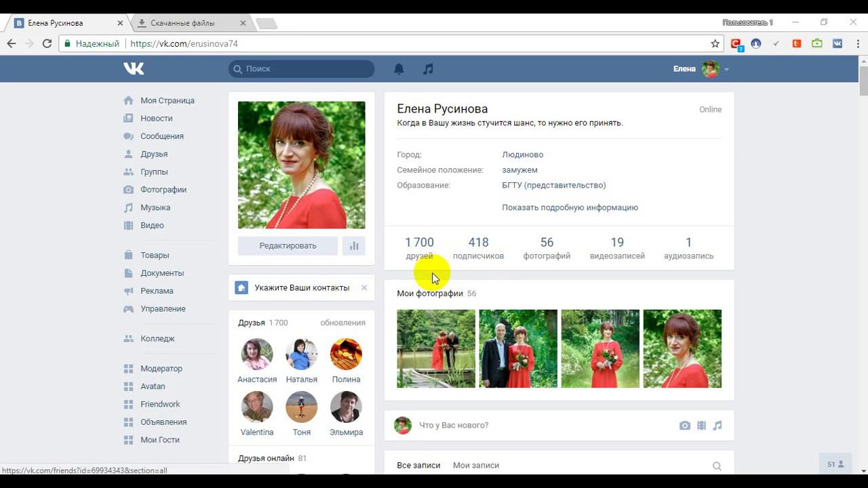
Task: Click the city link Людиново
Action: pyautogui.click(x=523, y=155)
